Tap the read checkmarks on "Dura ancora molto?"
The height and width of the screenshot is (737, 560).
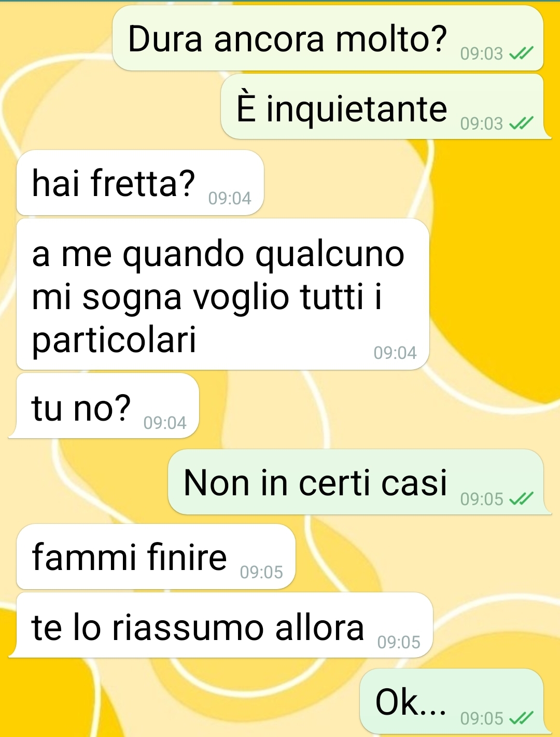(x=521, y=53)
